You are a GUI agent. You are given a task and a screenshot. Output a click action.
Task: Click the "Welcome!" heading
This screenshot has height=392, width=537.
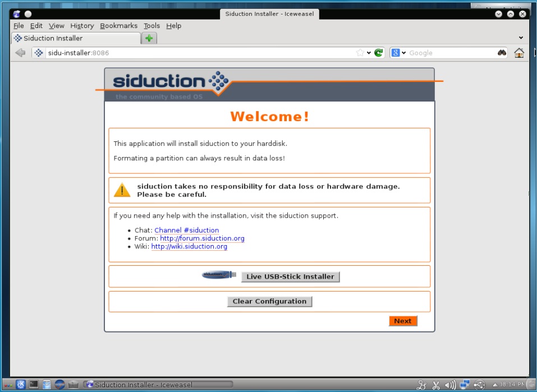click(x=270, y=117)
